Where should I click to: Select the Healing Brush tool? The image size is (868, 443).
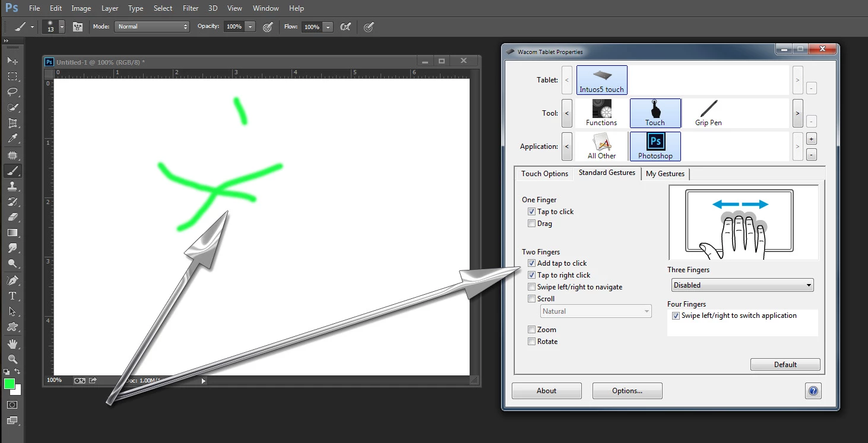(12, 155)
